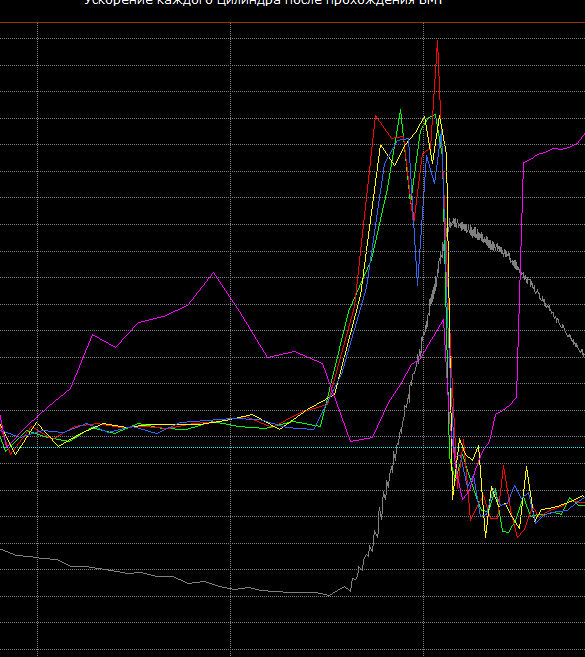
Task: Click the middle vertical dotted gridline
Action: [230, 339]
